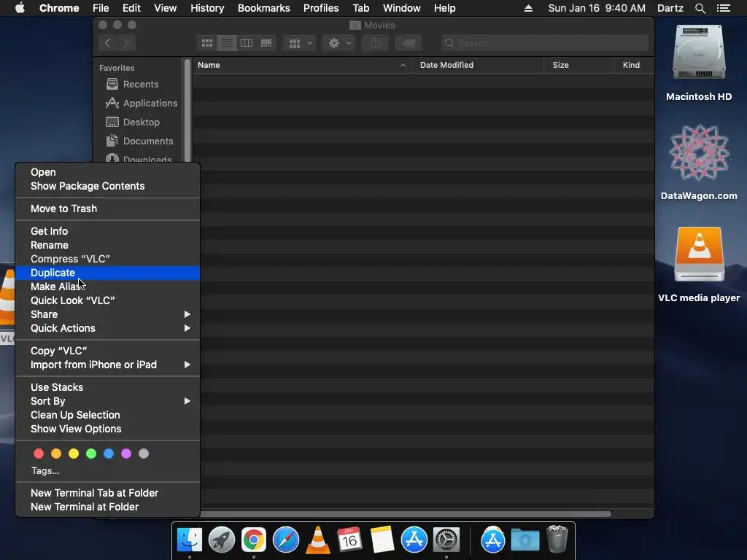Choose Clean Up Selection
Viewport: 747px width, 560px height.
pos(108,415)
